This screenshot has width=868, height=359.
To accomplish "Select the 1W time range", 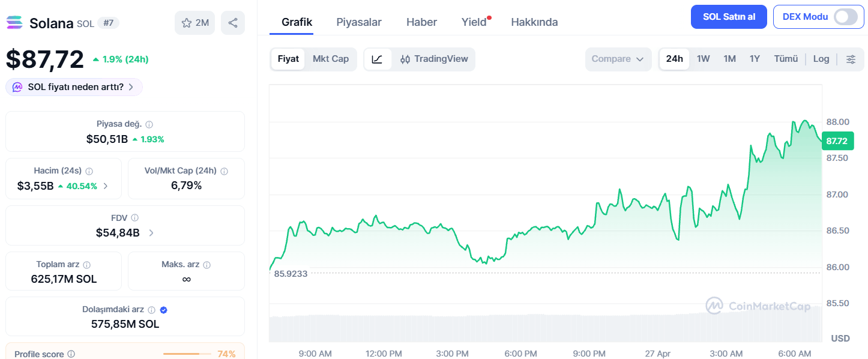I will tap(704, 59).
